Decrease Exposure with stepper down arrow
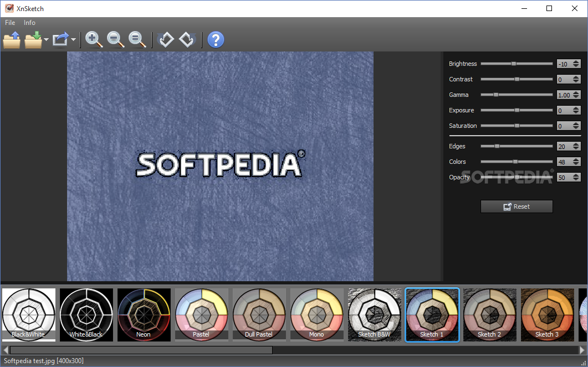Image resolution: width=588 pixels, height=367 pixels. 576,113
